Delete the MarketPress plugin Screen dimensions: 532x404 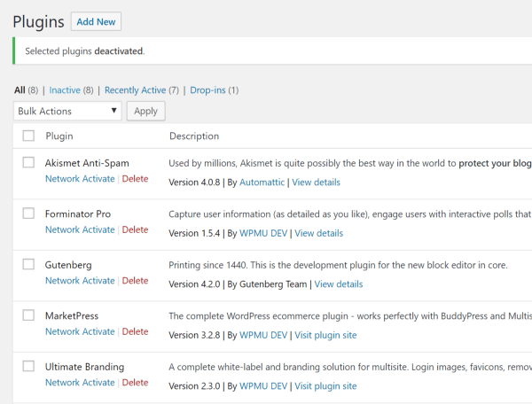pyautogui.click(x=135, y=331)
